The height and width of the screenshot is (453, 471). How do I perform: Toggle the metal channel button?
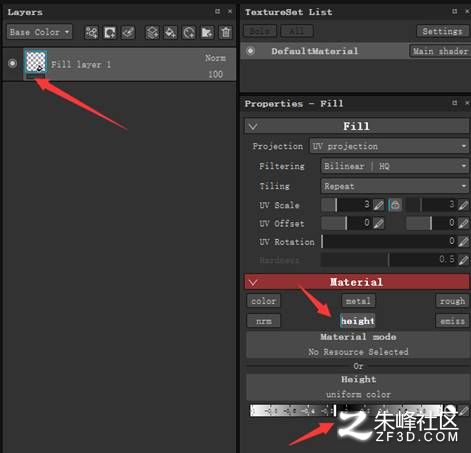358,301
